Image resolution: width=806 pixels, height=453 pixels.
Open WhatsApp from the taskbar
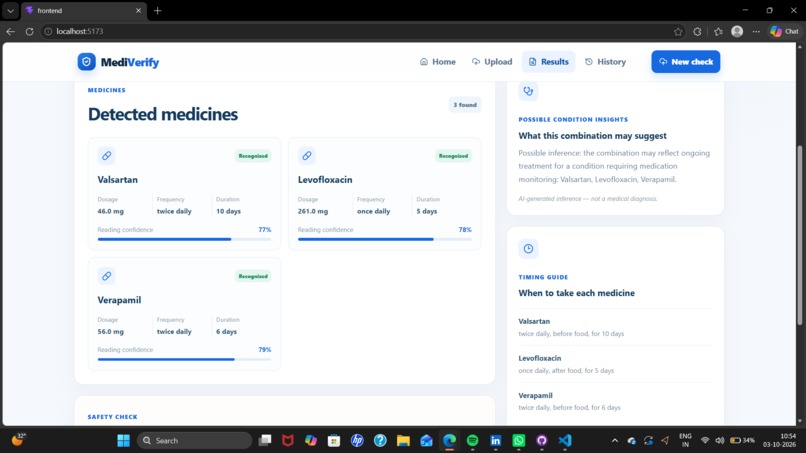(519, 441)
